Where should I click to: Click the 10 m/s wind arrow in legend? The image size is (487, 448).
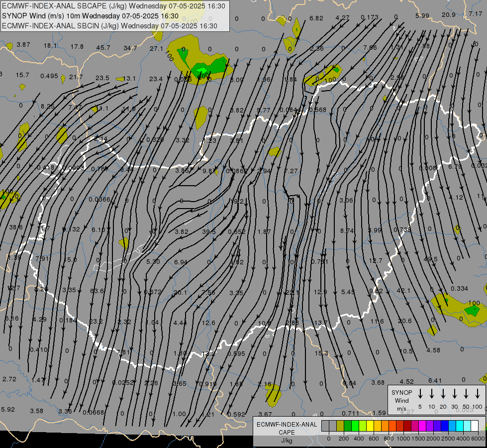tap(431, 394)
